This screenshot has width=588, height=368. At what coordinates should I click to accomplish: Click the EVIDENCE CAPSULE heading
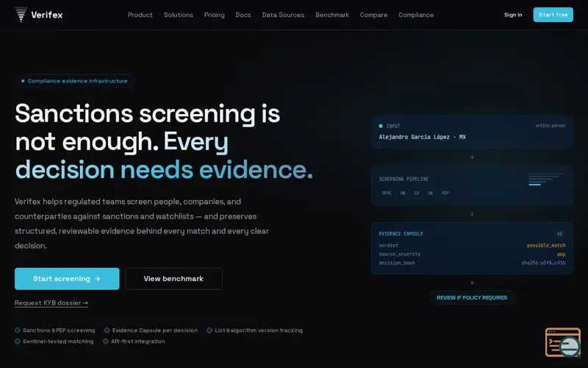401,234
